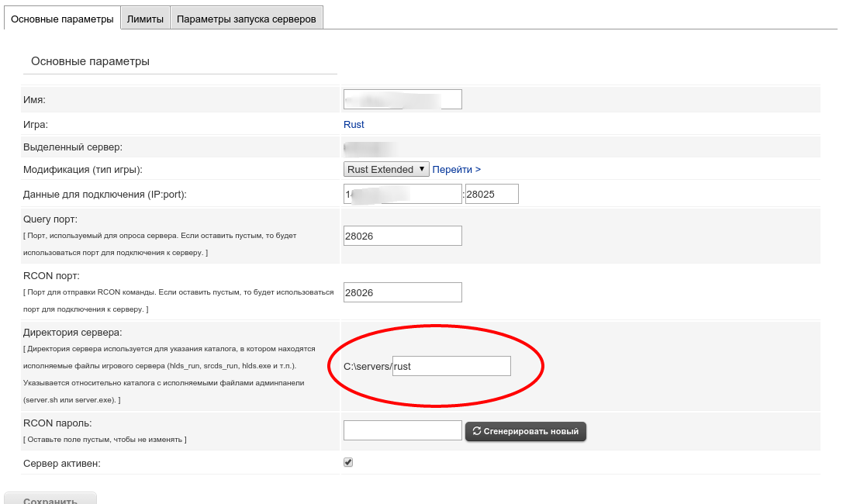Click the IP address input field

pos(402,194)
